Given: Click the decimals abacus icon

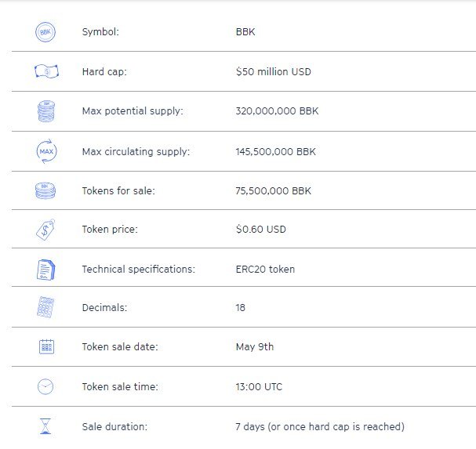Looking at the screenshot, I should 45,307.
